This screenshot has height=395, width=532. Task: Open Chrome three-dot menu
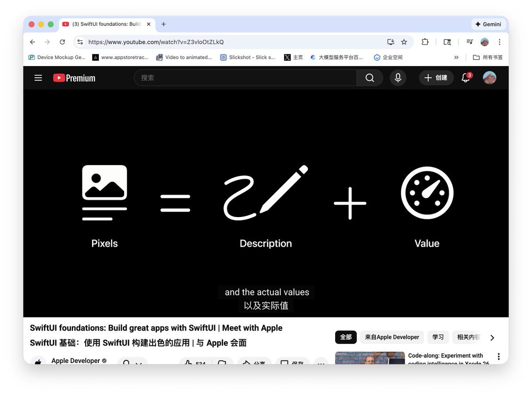500,42
